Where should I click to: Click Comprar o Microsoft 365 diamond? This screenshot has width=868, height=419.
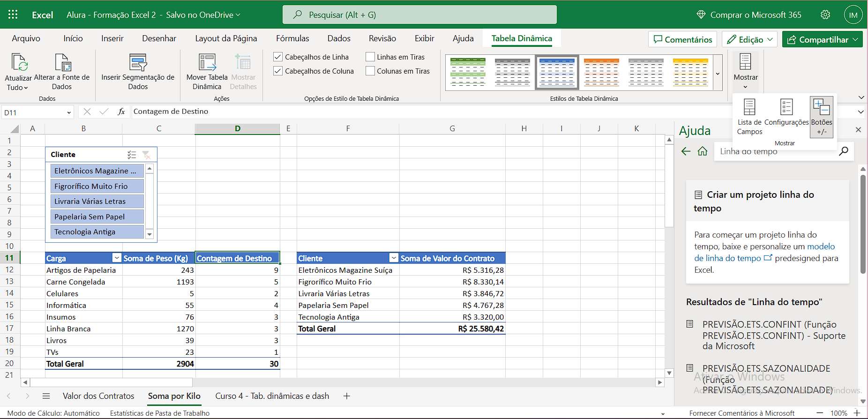(701, 15)
